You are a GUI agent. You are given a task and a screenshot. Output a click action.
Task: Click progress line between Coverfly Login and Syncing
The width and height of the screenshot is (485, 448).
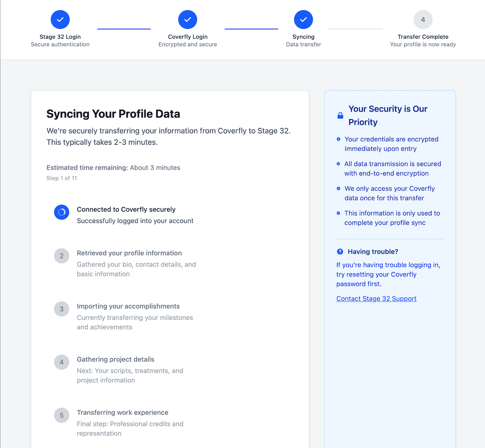pos(251,29)
